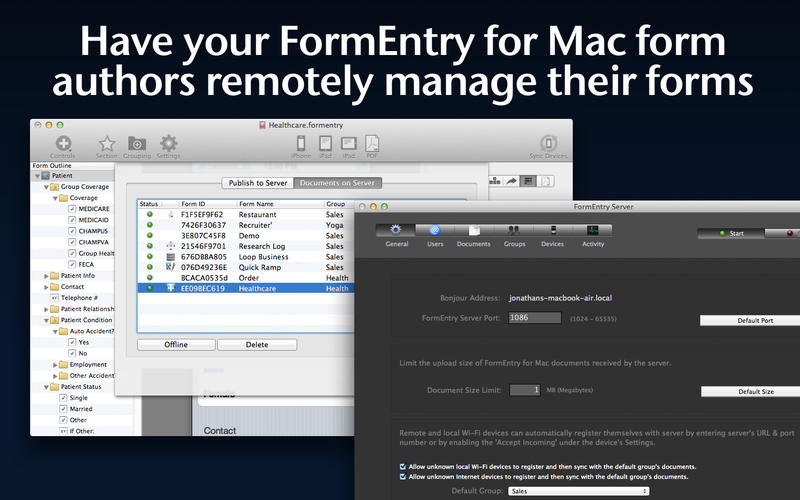Open the Activity monitor tab in FormEntry Server

(592, 230)
